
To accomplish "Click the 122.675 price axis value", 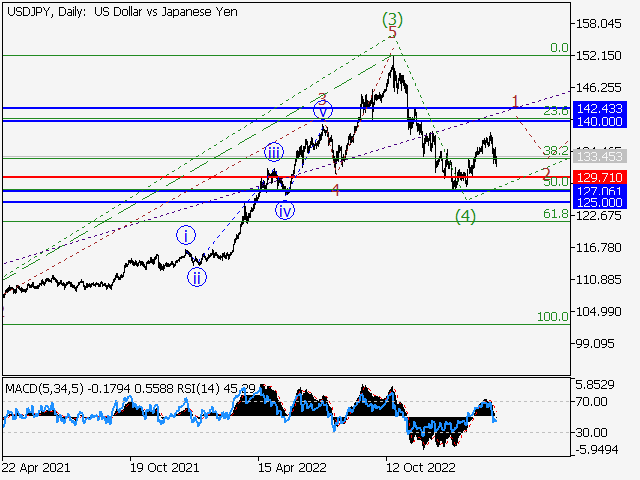I will click(x=598, y=216).
